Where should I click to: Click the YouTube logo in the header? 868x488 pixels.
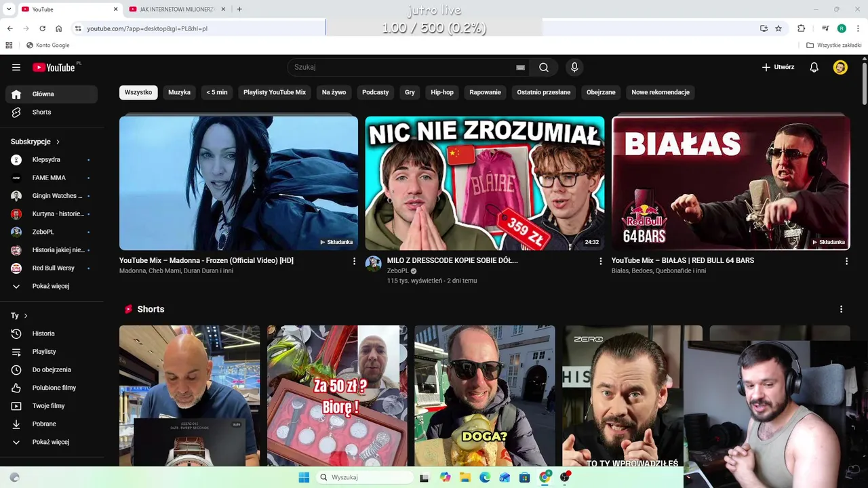pyautogui.click(x=54, y=67)
